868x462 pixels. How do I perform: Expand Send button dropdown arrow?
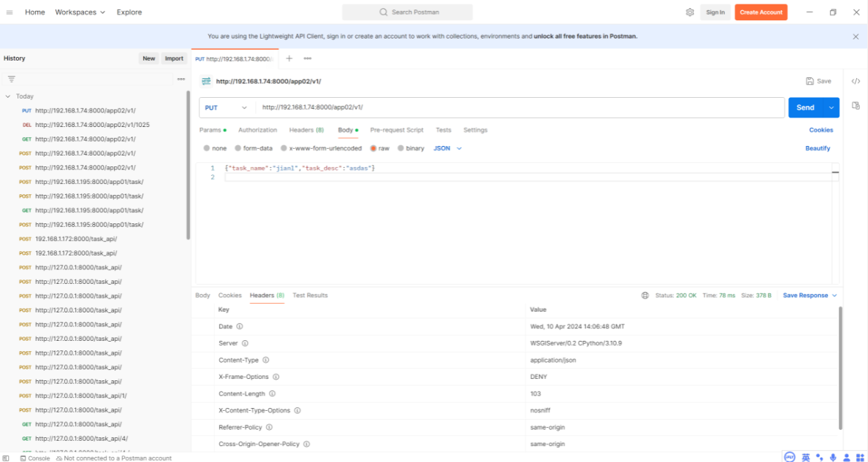831,108
